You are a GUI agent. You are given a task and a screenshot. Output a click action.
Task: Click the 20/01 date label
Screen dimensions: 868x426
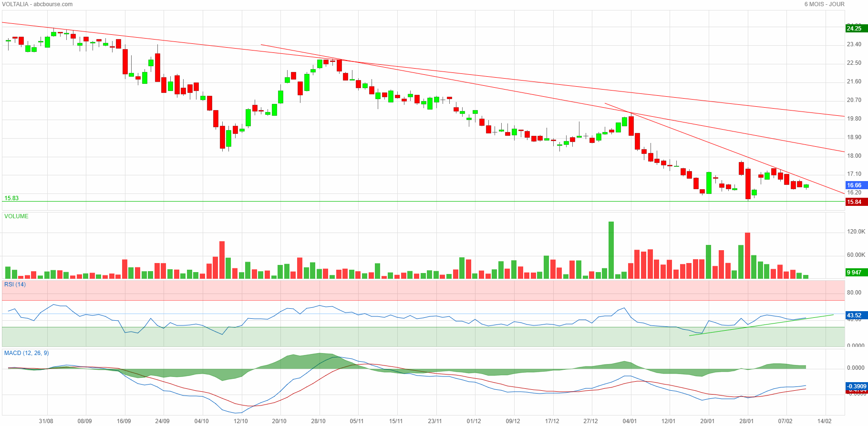point(707,421)
